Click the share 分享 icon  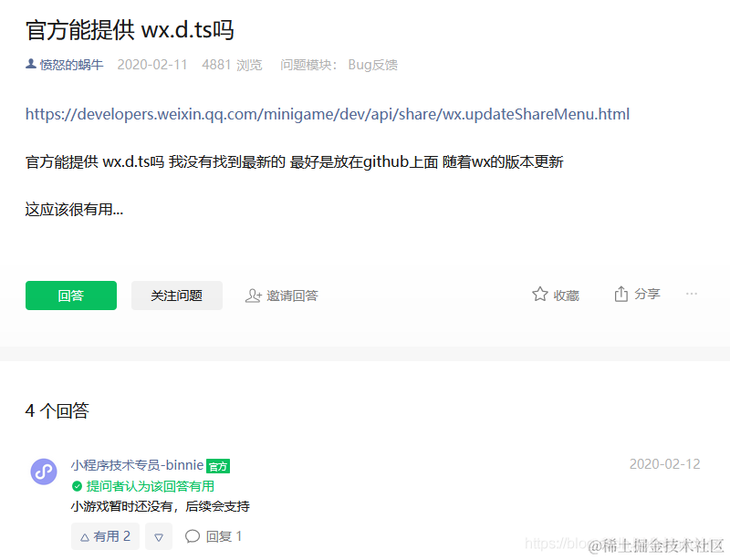tap(621, 294)
